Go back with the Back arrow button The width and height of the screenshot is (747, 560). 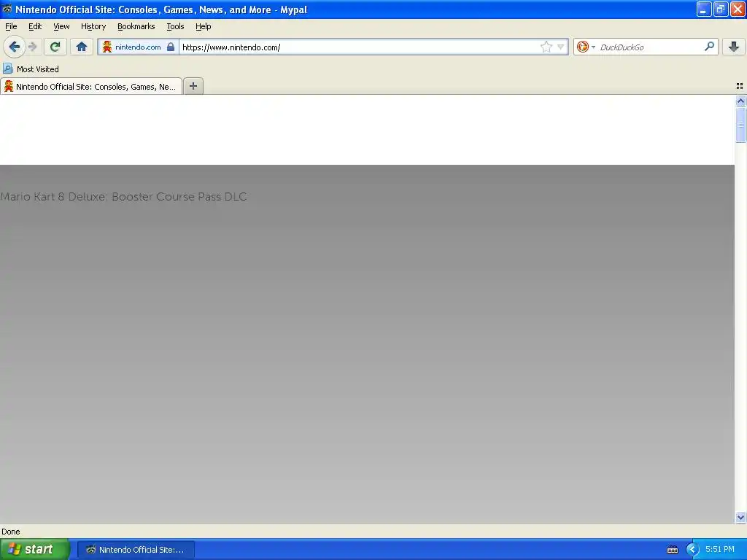(x=15, y=47)
